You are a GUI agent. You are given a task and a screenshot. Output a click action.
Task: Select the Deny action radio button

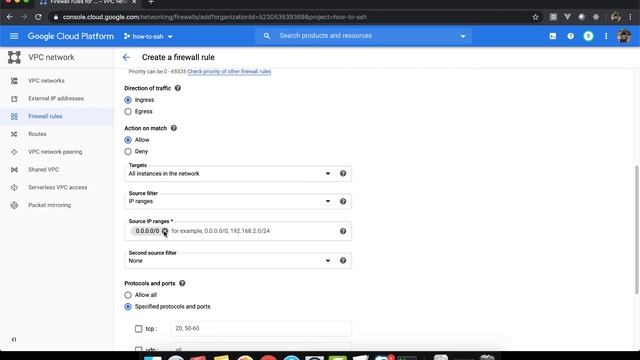(x=128, y=151)
